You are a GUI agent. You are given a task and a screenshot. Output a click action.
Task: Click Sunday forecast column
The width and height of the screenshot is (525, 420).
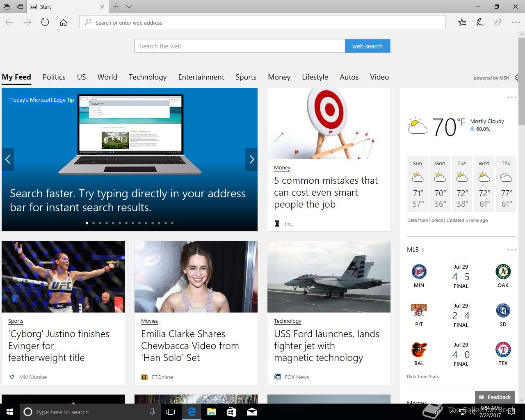(x=418, y=184)
